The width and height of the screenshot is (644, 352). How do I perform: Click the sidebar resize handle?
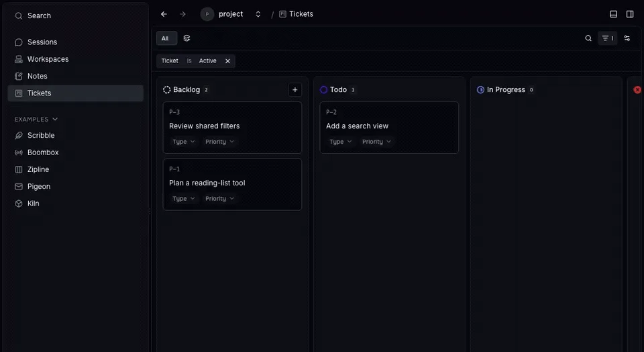click(x=150, y=212)
